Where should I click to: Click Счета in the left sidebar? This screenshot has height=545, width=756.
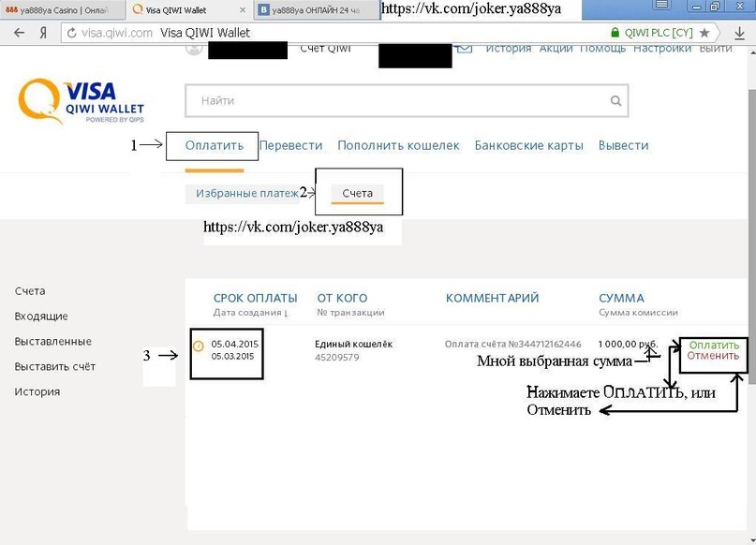(x=30, y=291)
